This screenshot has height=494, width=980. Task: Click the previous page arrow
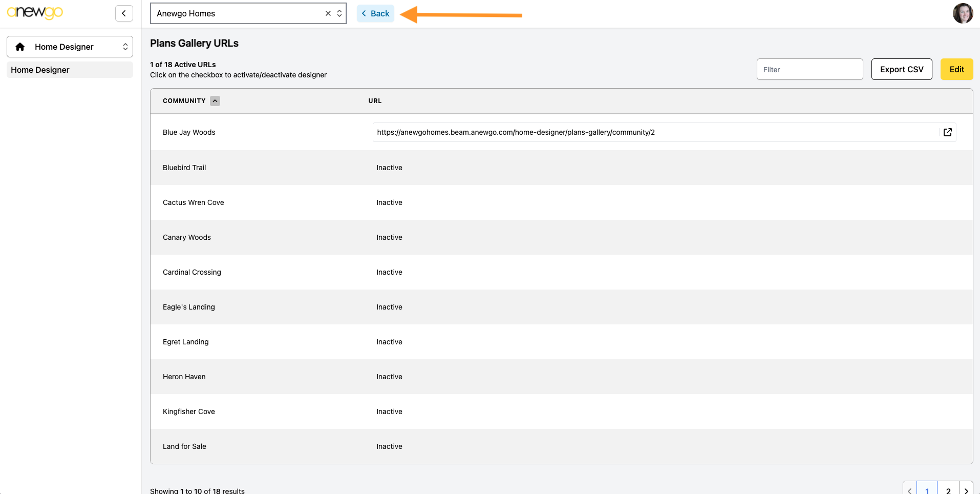[910, 488]
